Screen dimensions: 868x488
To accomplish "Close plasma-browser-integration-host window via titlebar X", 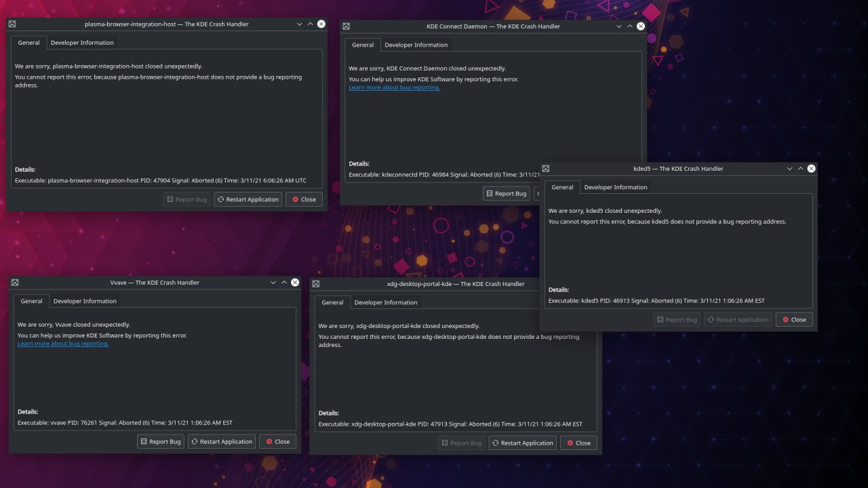I will pos(321,24).
